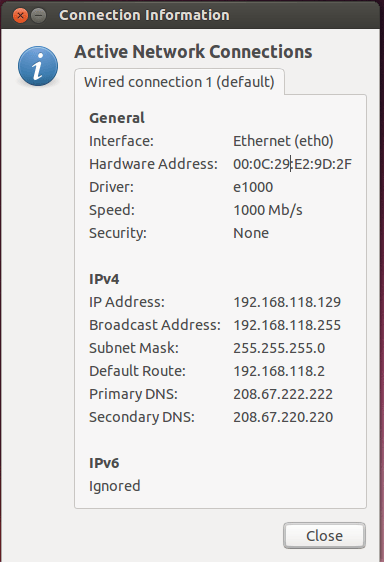Click the General section heading
384x562 pixels.
pyautogui.click(x=117, y=118)
